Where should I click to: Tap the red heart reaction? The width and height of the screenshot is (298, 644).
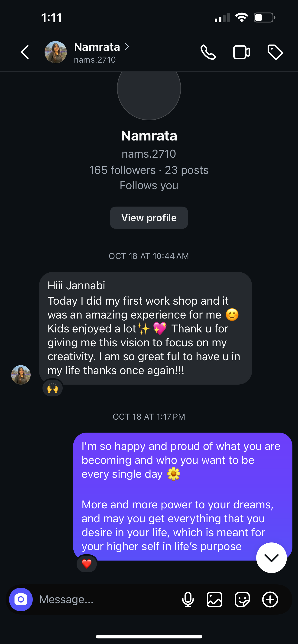tap(87, 564)
